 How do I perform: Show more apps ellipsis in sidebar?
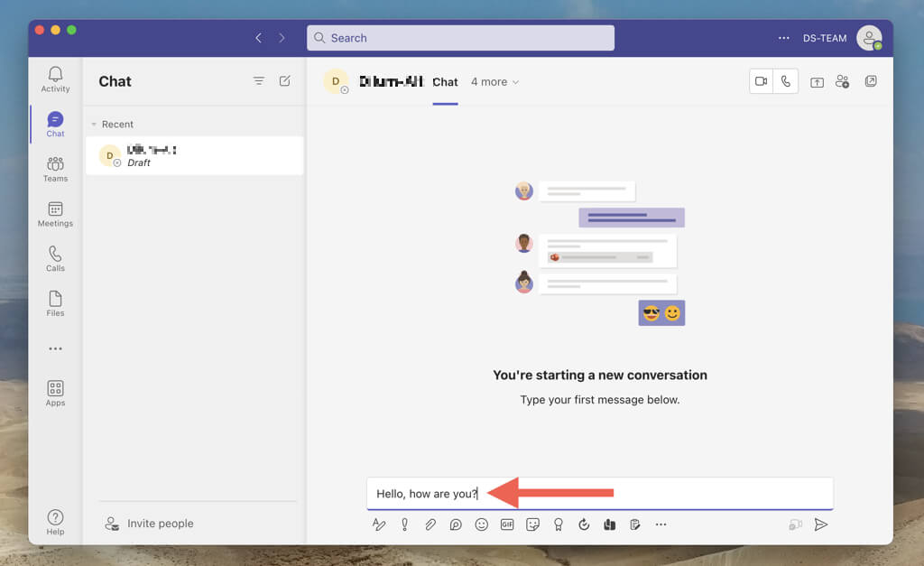click(55, 348)
